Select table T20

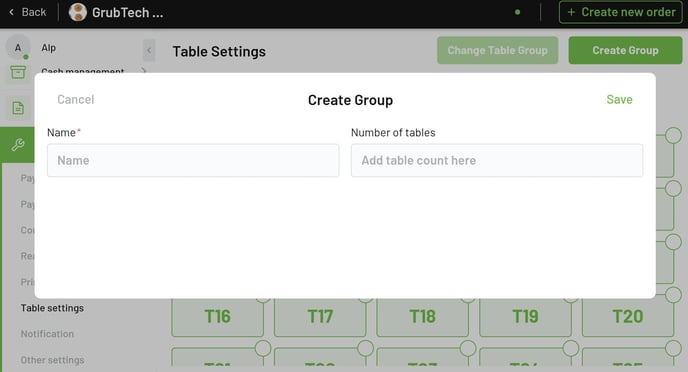pos(628,317)
